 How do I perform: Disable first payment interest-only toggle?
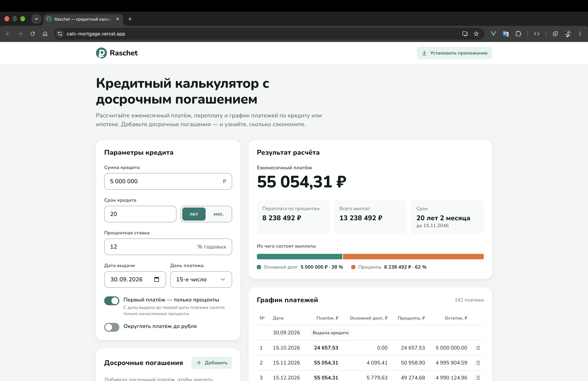point(112,301)
